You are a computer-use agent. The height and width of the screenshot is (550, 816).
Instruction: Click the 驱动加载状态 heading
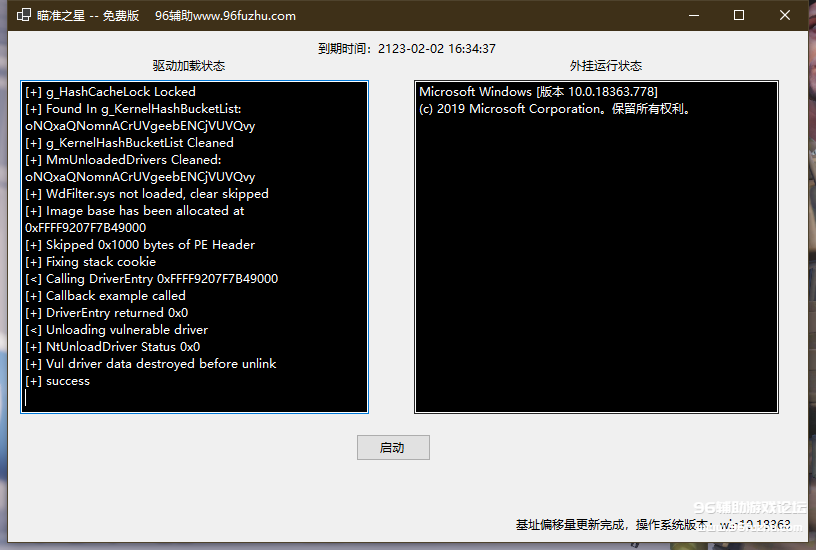pos(189,66)
